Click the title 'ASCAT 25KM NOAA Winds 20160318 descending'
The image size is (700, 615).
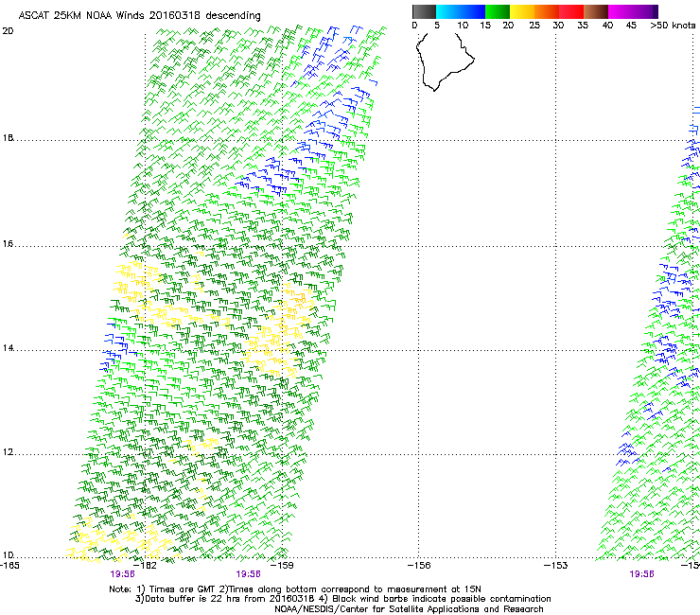(139, 15)
